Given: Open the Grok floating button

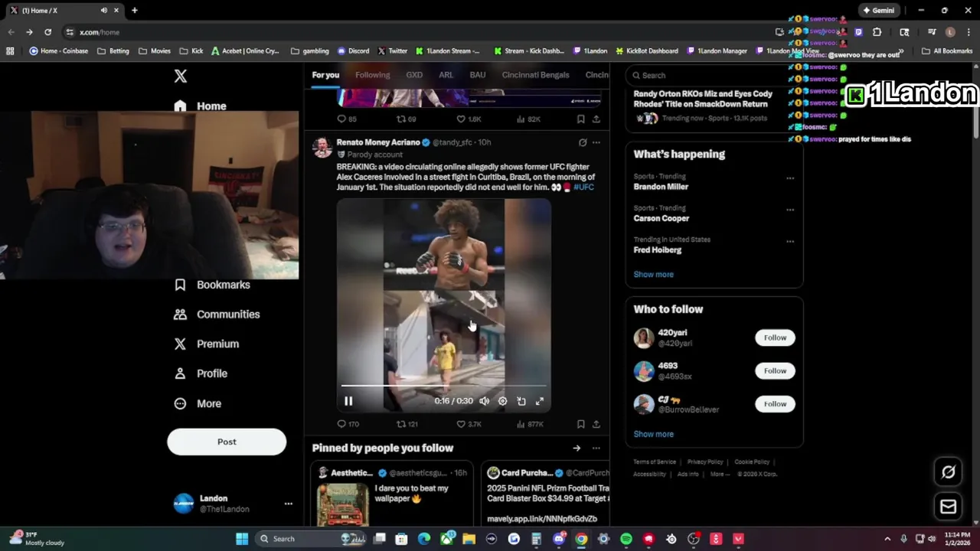Looking at the screenshot, I should (x=948, y=472).
